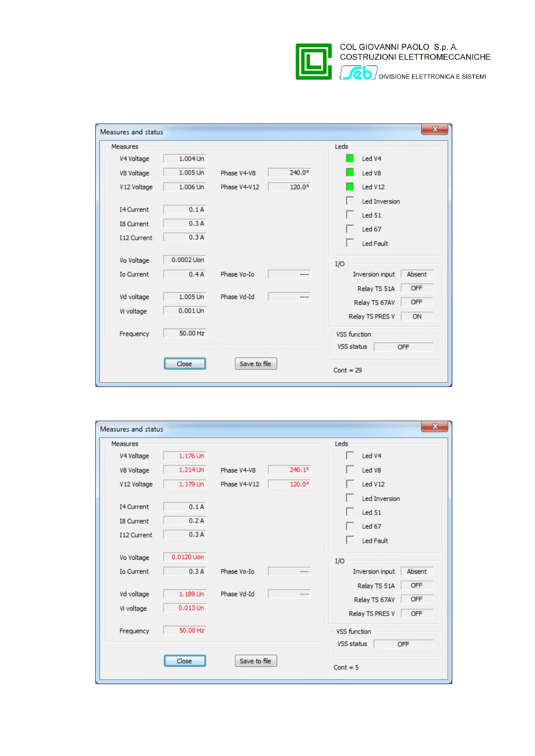Click Close button in upper Measures window
The image size is (535, 756).
click(x=185, y=364)
